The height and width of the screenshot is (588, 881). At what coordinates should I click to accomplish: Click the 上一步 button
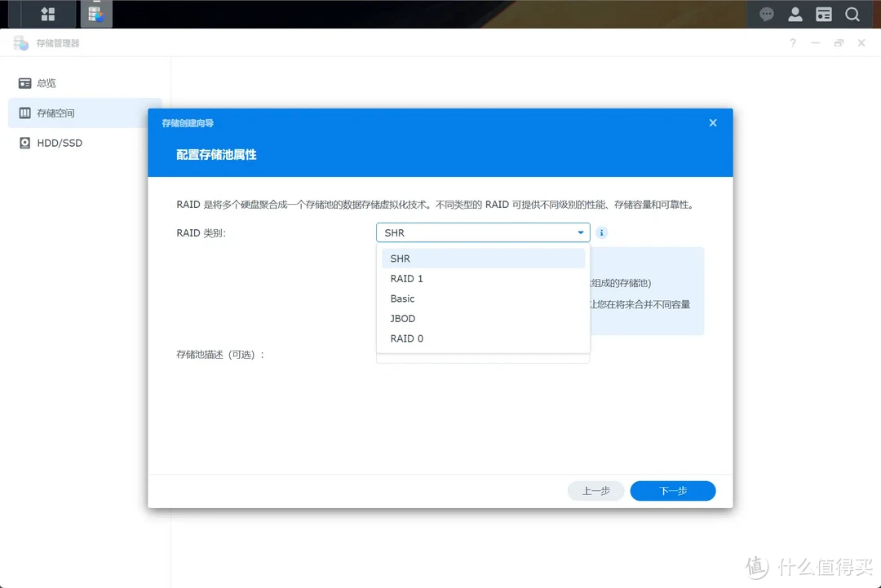click(595, 490)
